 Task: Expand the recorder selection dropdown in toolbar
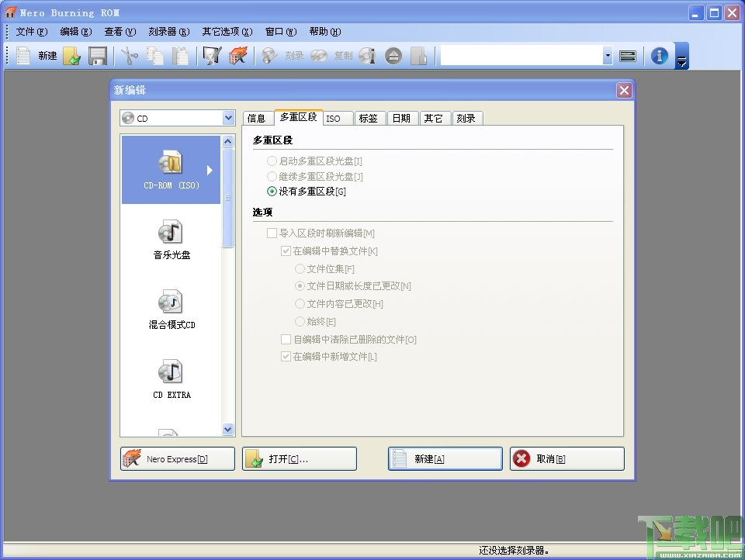(x=608, y=56)
